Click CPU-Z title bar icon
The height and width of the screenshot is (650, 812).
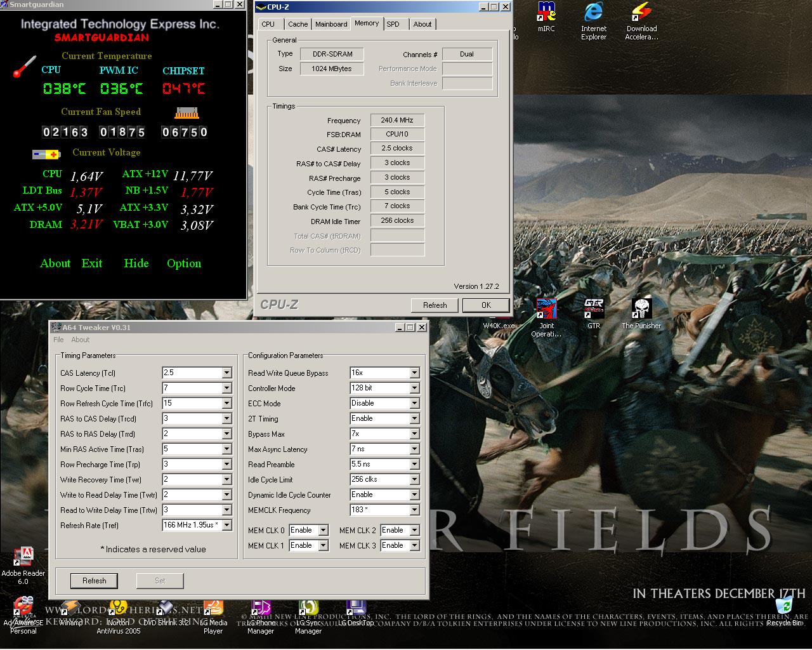coord(261,7)
